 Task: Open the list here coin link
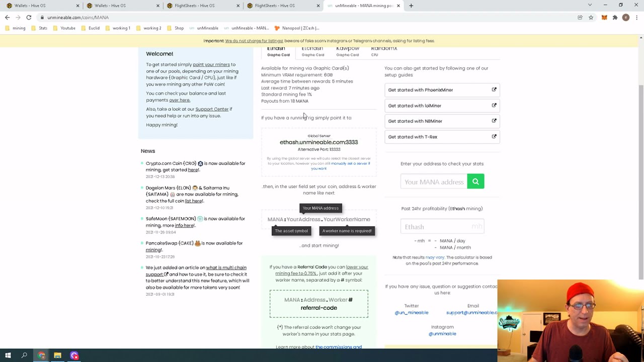pos(194,201)
